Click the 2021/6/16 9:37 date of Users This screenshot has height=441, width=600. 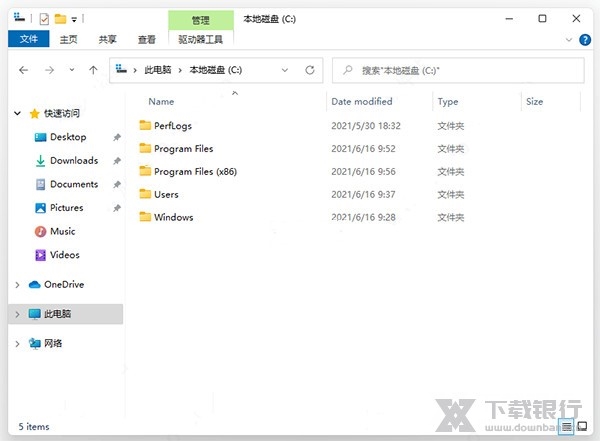coord(363,194)
